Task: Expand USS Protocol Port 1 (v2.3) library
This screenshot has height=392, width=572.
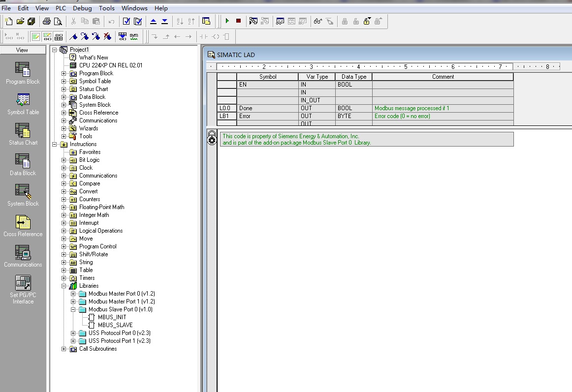Action: point(73,341)
